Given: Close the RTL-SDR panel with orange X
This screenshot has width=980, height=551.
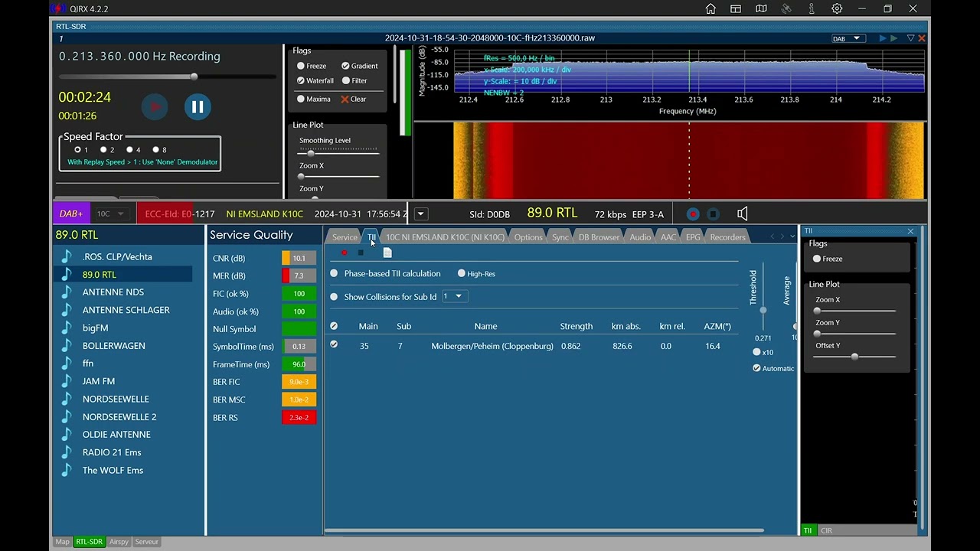Looking at the screenshot, I should pyautogui.click(x=922, y=38).
